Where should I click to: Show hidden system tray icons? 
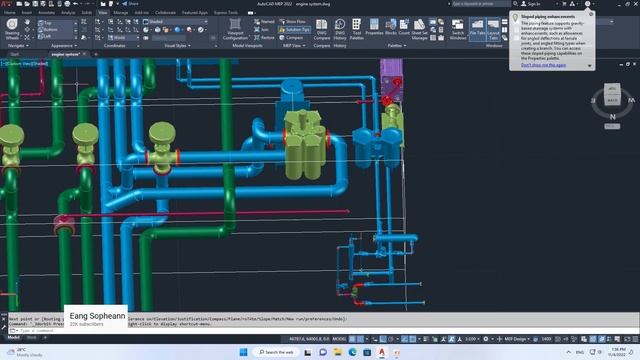click(568, 352)
